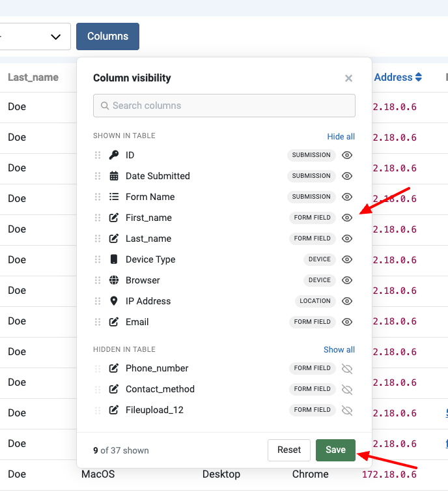
Task: Focus the Search columns input field
Action: pos(224,106)
